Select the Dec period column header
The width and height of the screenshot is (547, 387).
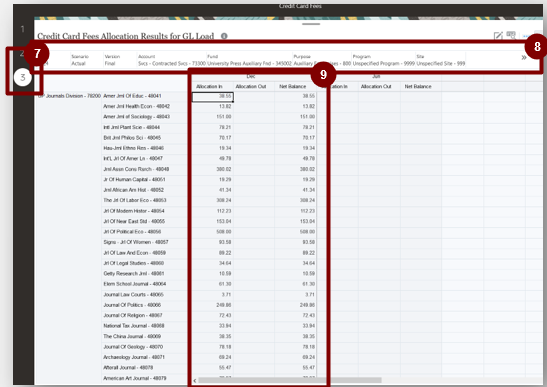point(250,76)
